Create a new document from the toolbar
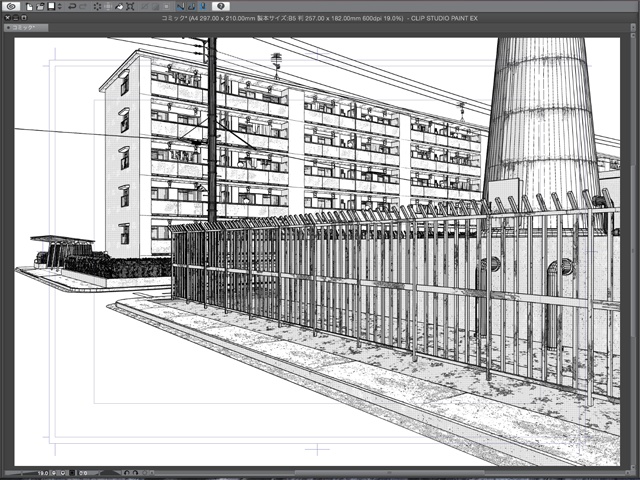Viewport: 640px width, 480px height. pos(29,7)
